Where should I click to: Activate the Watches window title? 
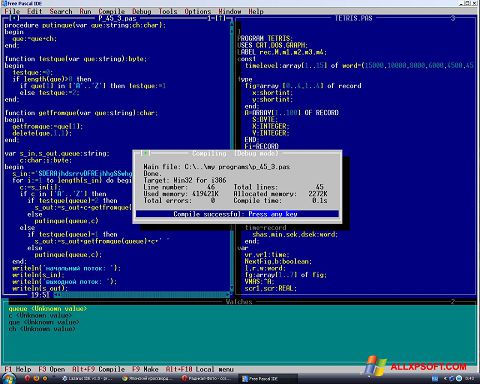(x=239, y=302)
